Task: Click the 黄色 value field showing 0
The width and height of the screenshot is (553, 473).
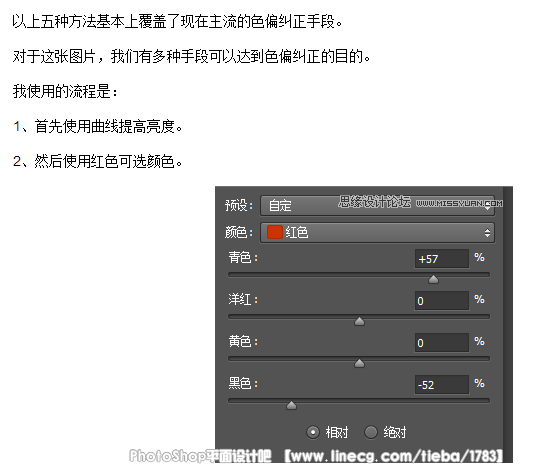Action: click(x=442, y=343)
